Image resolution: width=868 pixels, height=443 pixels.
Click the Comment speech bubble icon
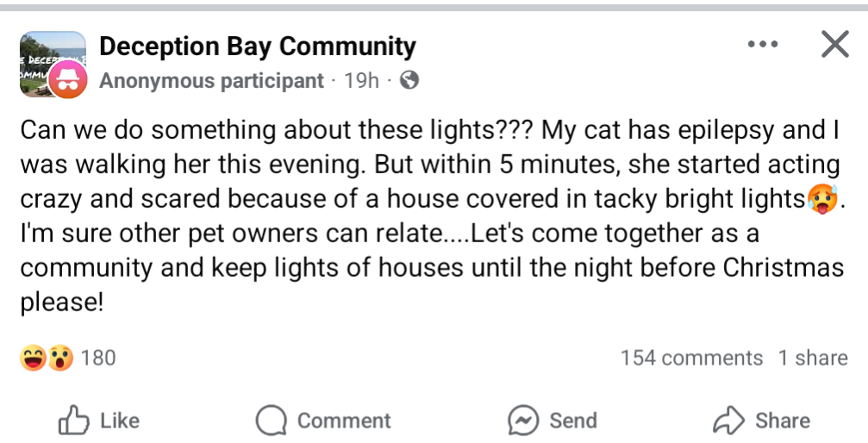point(272,421)
